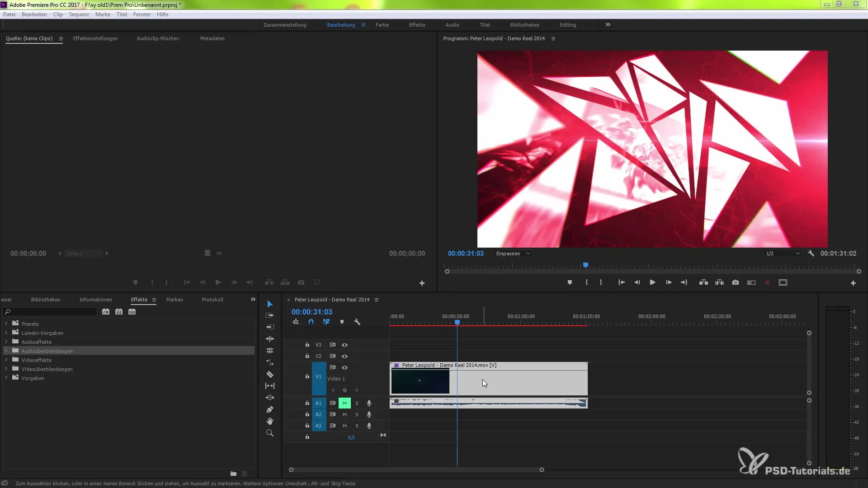Toggle the timeline snap magnet icon
Screen dimensions: 868x488
click(311, 322)
